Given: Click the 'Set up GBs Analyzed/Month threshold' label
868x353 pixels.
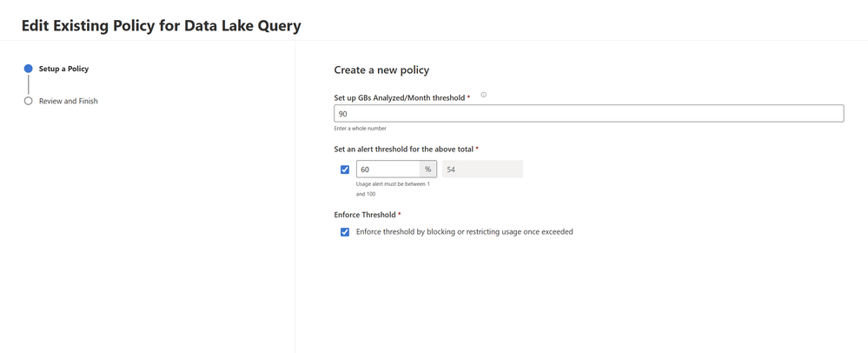Looking at the screenshot, I should tap(399, 98).
